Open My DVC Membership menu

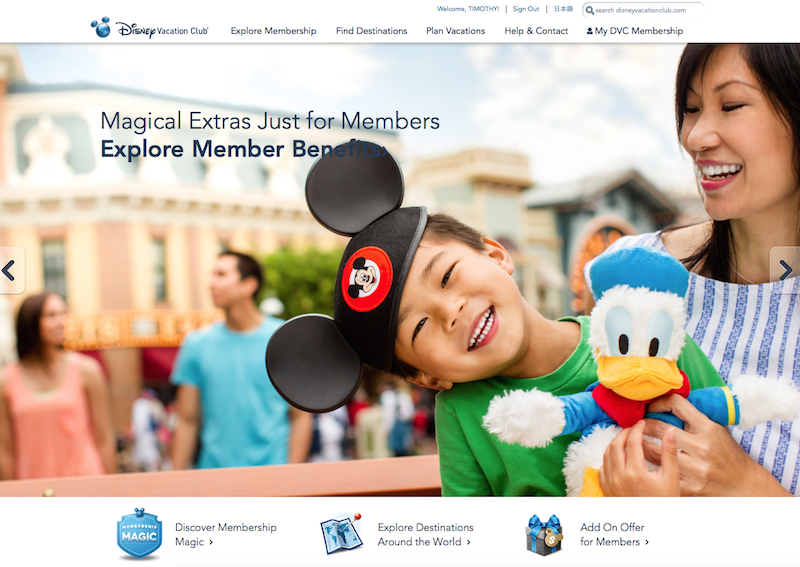(x=635, y=31)
